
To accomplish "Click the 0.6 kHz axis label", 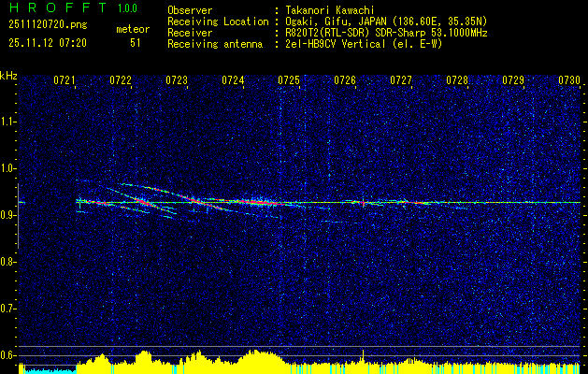I will (x=8, y=355).
